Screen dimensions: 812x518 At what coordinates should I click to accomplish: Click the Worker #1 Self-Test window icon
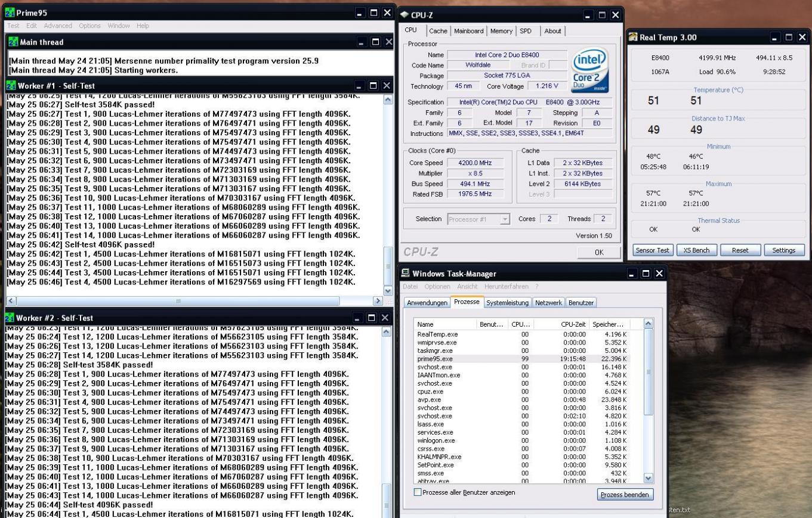click(11, 86)
